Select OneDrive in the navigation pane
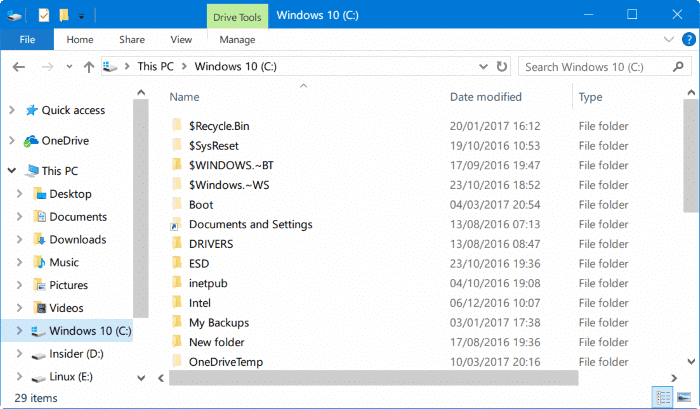The height and width of the screenshot is (409, 700). tap(65, 141)
